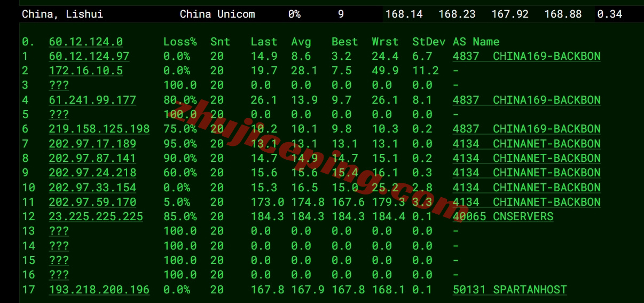
Task: Open the 61.241.99.177 hop link
Action: click(x=92, y=100)
